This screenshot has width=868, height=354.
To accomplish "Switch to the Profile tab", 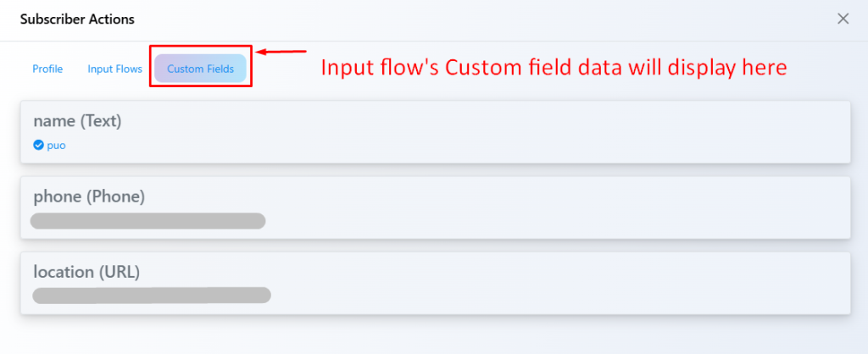I will point(47,69).
